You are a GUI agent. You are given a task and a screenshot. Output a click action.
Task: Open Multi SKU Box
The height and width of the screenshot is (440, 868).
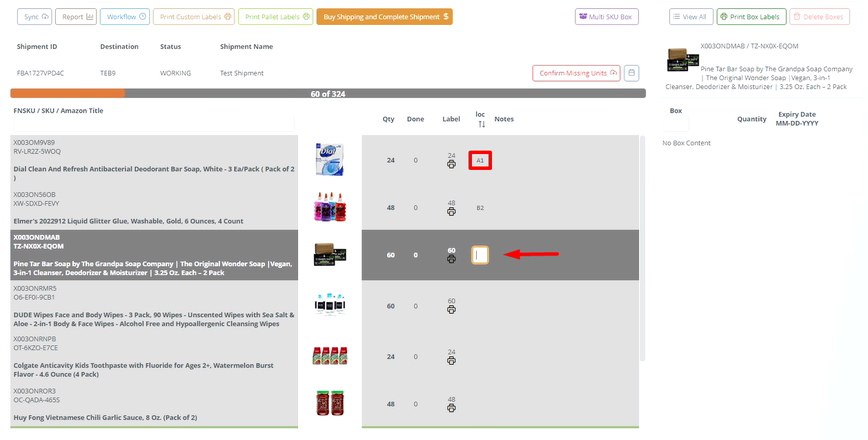click(606, 17)
